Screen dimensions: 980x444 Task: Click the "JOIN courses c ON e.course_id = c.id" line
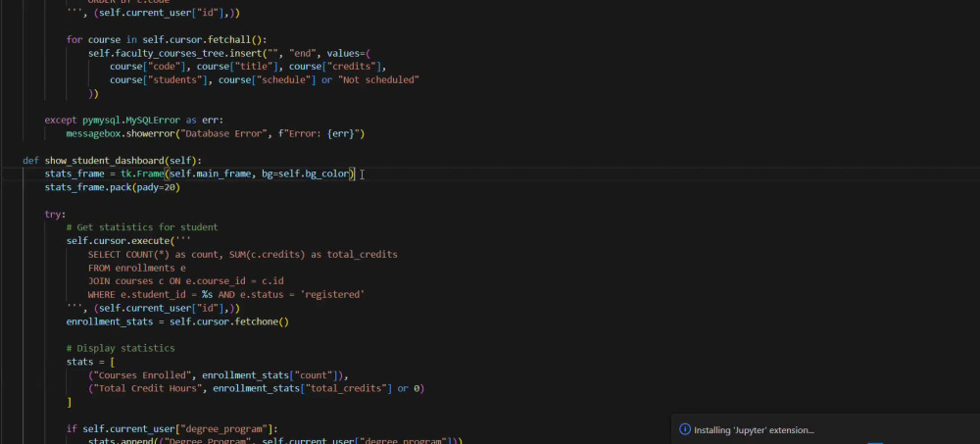pos(185,280)
